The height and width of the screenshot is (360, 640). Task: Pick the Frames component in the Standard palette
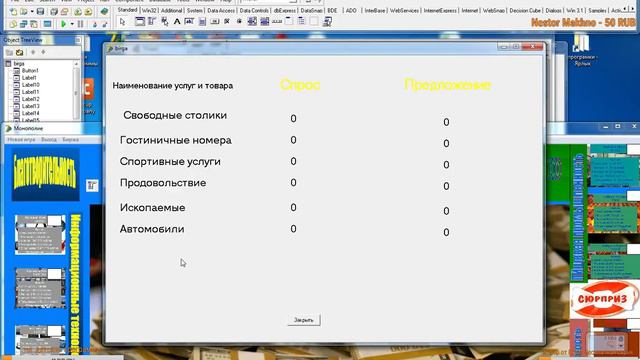click(x=140, y=21)
